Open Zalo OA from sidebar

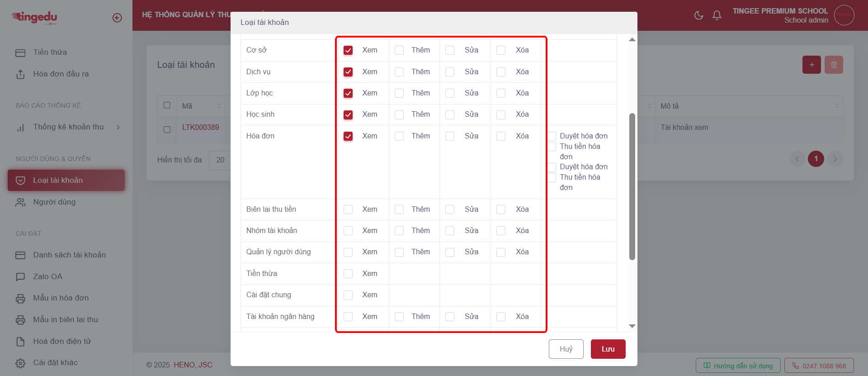[x=47, y=276]
